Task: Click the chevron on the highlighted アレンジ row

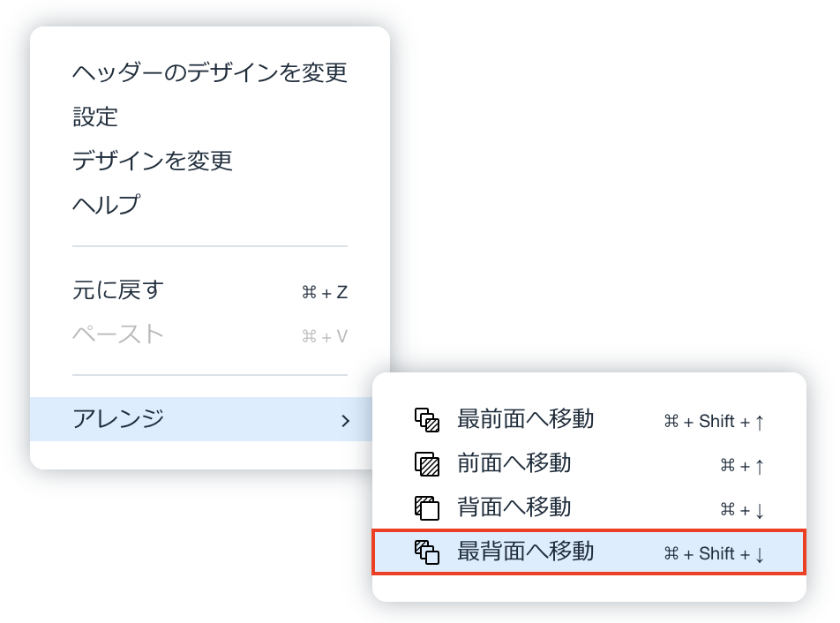Action: [348, 421]
